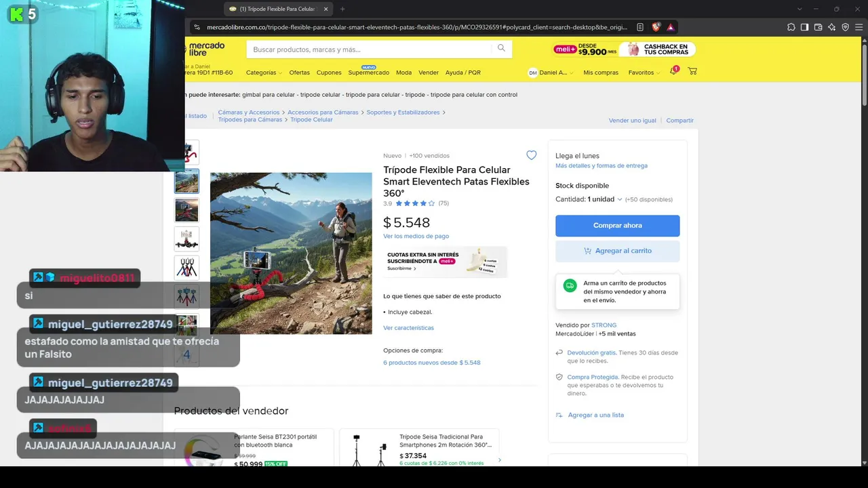Click the DM profile avatar
The image size is (868, 488).
coord(533,73)
